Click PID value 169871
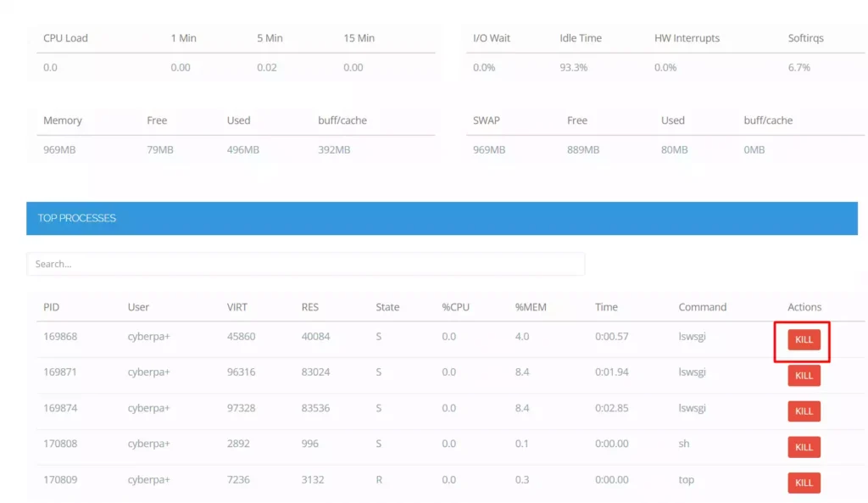 pos(60,372)
